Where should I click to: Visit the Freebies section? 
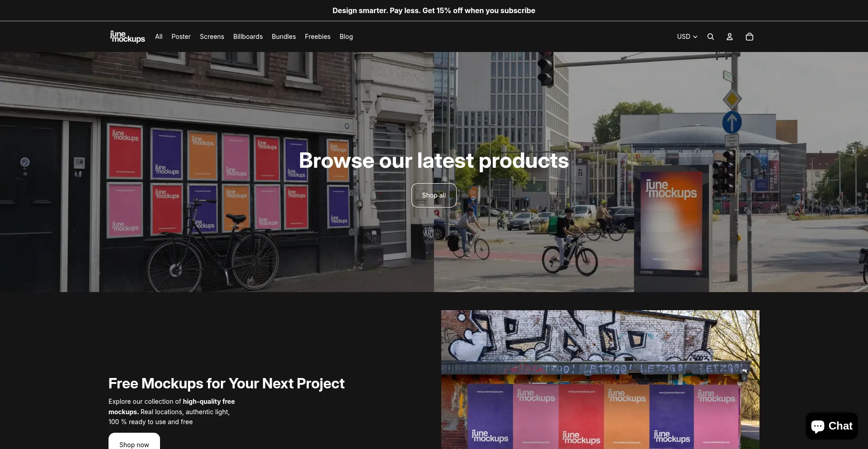[x=317, y=37]
